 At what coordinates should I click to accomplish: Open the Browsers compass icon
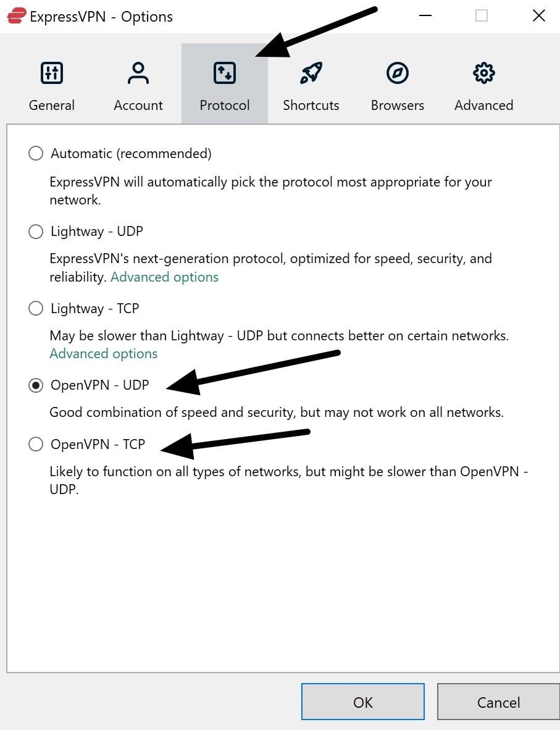[x=397, y=72]
